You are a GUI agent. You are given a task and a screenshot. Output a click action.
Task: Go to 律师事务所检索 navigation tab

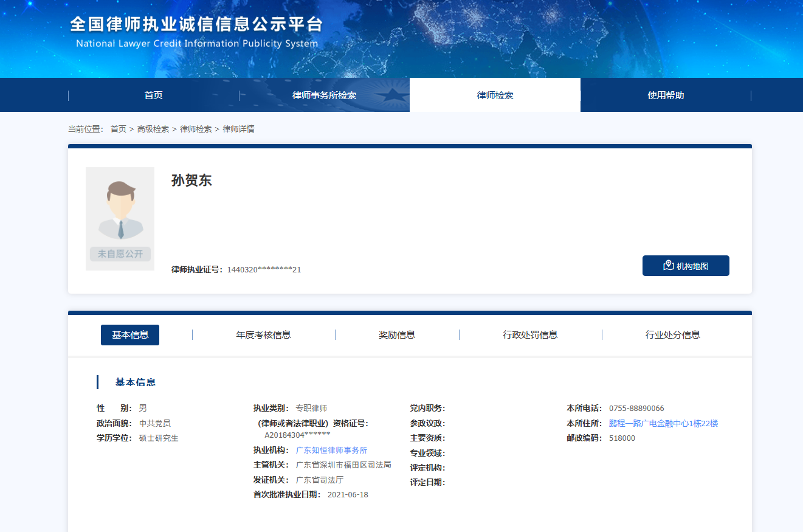pos(324,95)
